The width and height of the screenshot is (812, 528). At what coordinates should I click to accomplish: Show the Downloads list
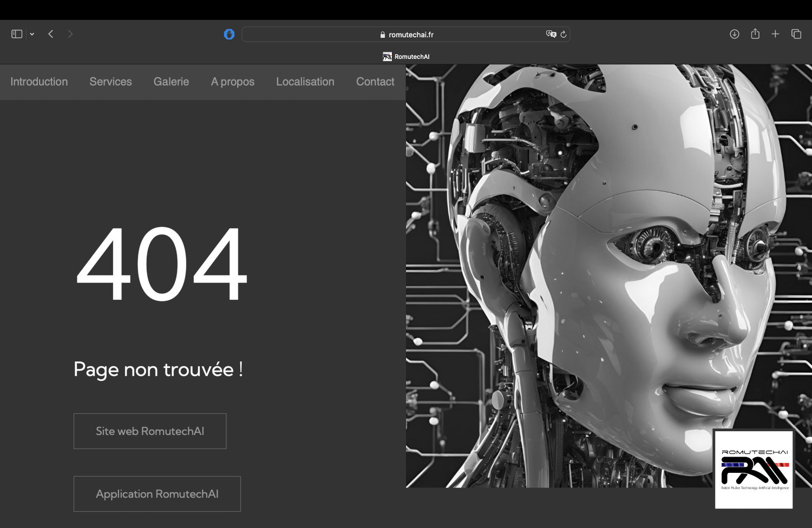[734, 34]
